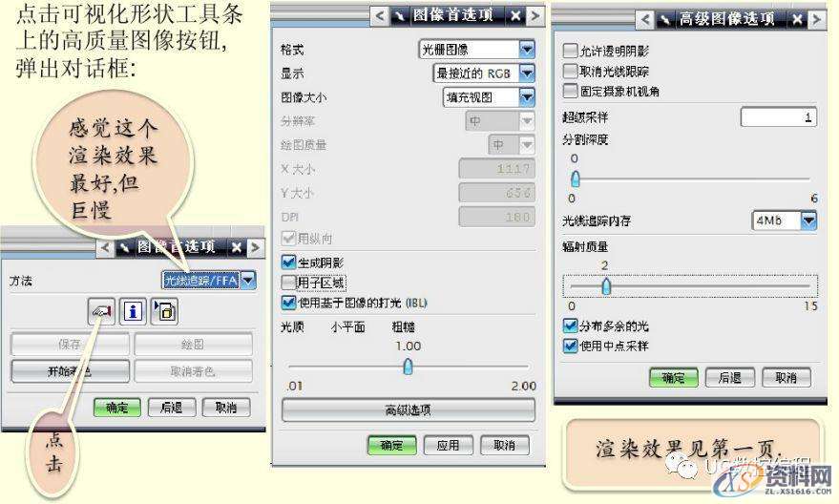Click the greyed 保存 button
This screenshot has width=839, height=504.
pyautogui.click(x=70, y=344)
